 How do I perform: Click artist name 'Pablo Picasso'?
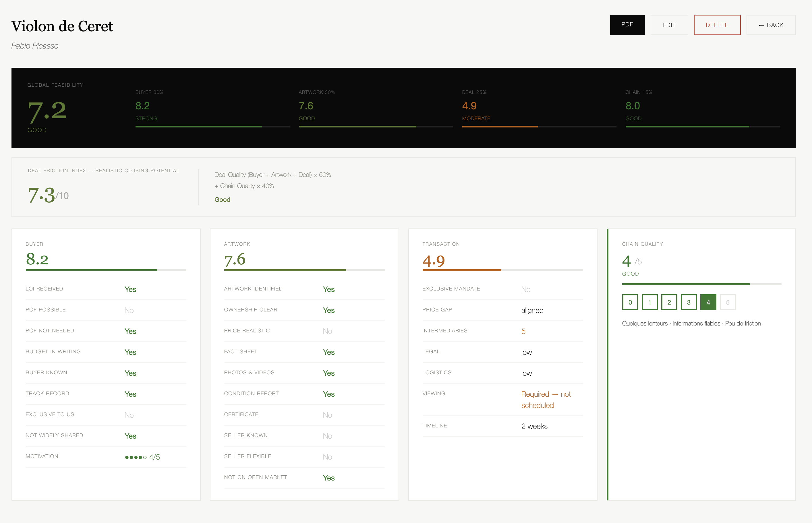click(x=35, y=46)
